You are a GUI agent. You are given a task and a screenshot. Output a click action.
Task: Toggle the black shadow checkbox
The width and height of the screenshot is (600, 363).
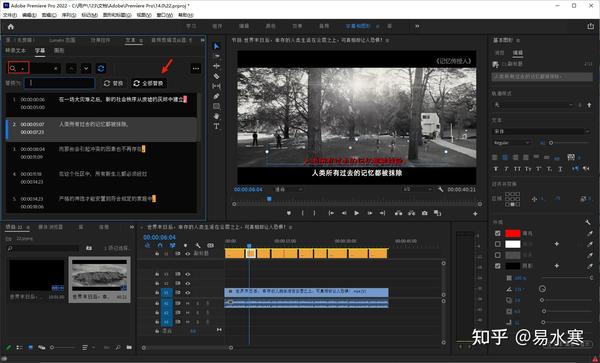point(497,266)
